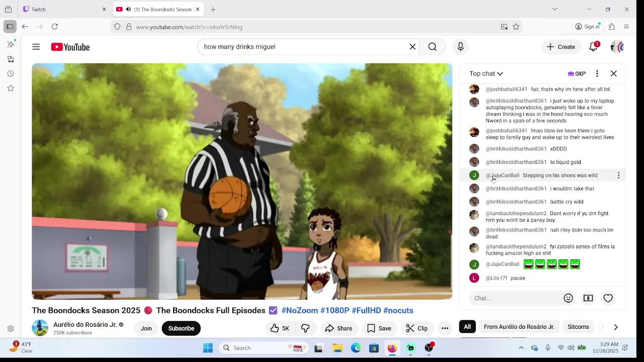The image size is (644, 362).
Task: Bookmark this page with the star
Action: pyautogui.click(x=516, y=27)
